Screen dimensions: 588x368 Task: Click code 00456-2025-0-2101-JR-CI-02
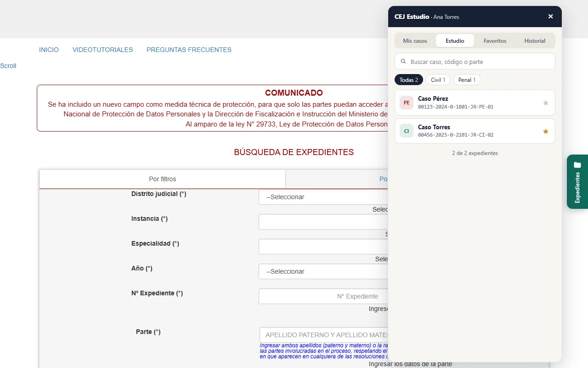pyautogui.click(x=456, y=135)
